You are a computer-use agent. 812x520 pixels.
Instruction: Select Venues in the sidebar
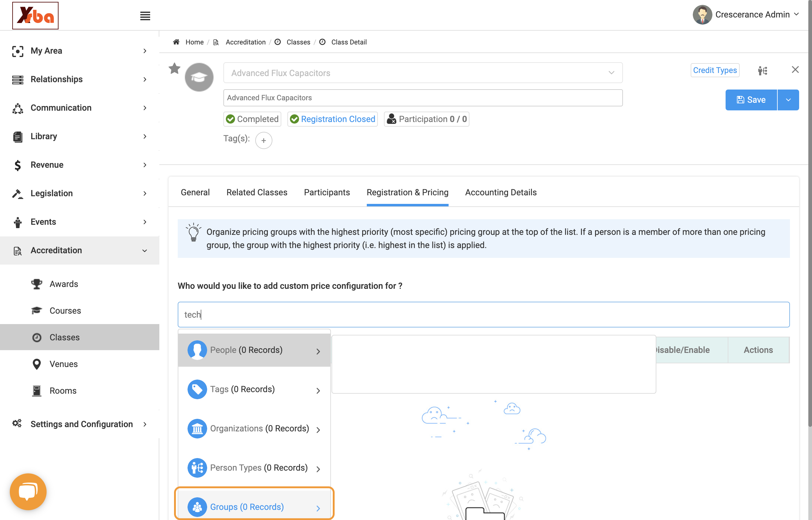click(63, 364)
